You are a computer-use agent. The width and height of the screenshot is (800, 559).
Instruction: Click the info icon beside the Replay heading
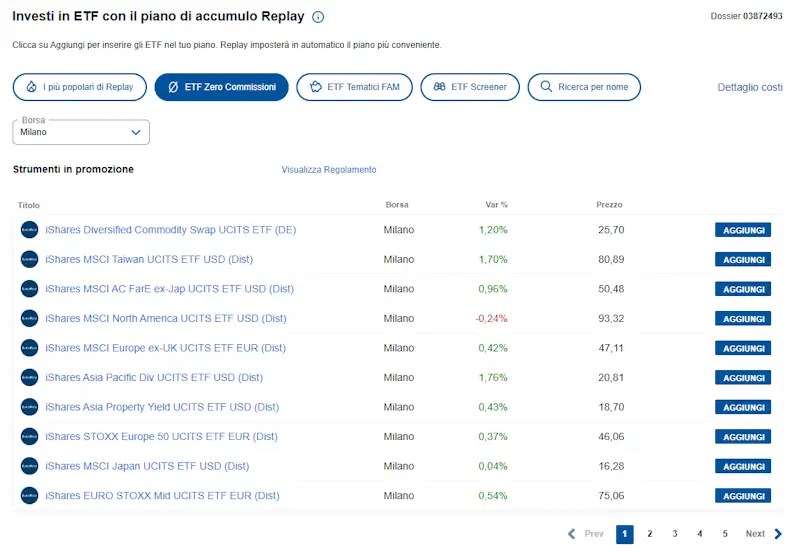[x=318, y=17]
